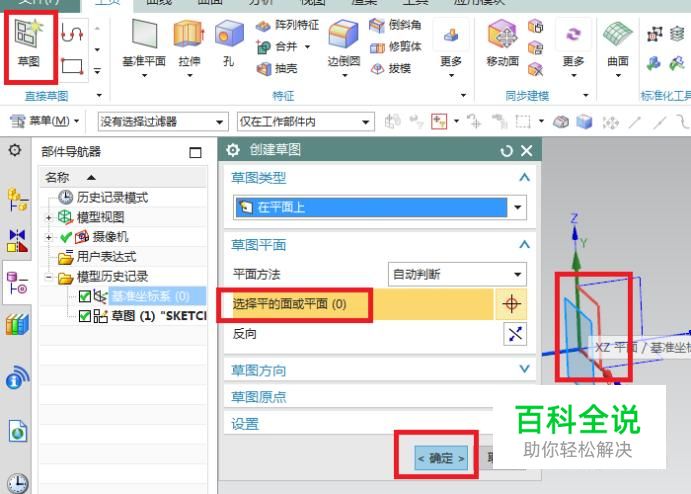Open the web browser sidebar icon
Screen dimensions: 691x494
click(18, 431)
